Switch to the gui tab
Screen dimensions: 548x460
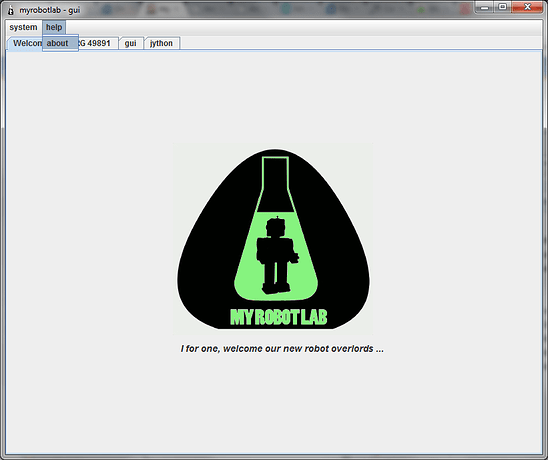click(131, 43)
